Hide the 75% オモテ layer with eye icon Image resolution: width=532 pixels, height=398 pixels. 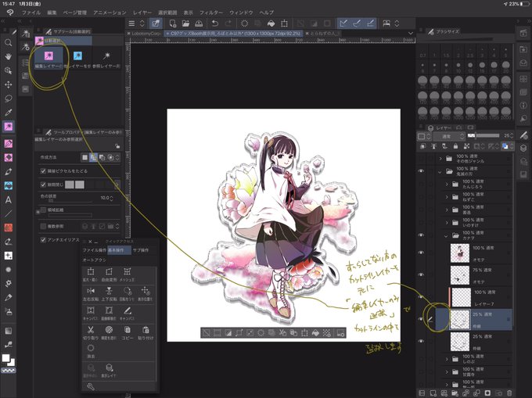point(421,274)
